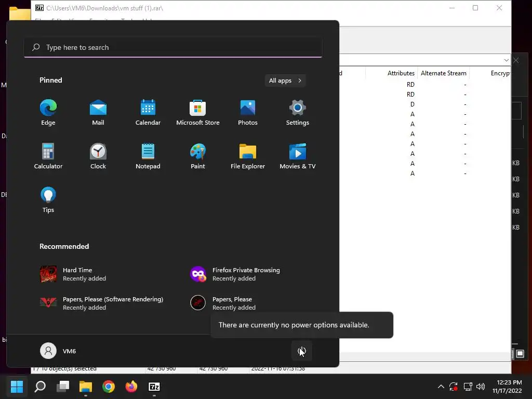
Task: Launch Google Chrome from the taskbar
Action: click(109, 387)
